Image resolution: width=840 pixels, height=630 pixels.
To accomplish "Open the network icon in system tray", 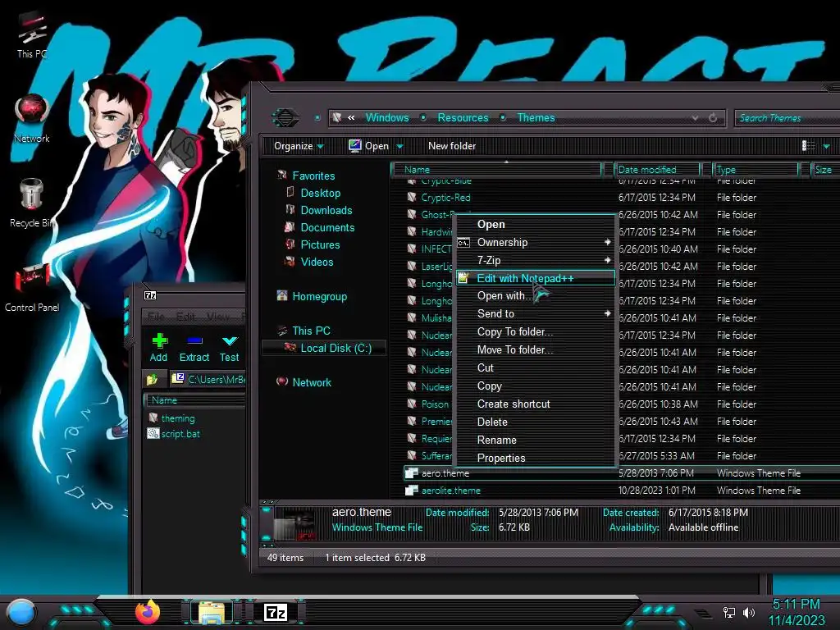I will click(728, 612).
